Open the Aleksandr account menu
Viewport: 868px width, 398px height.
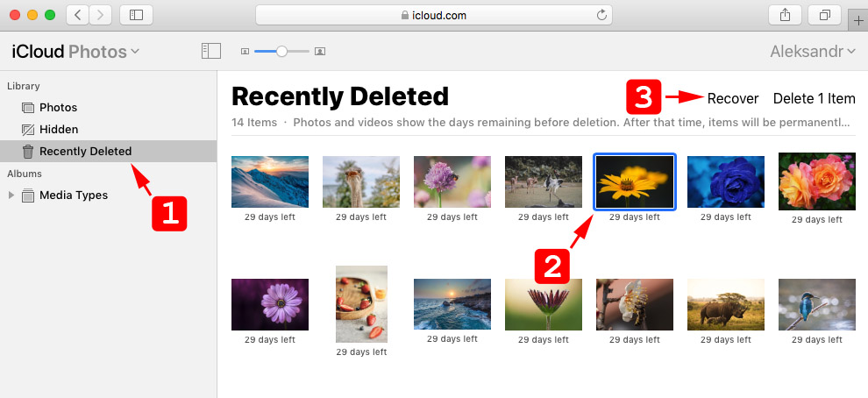[813, 52]
